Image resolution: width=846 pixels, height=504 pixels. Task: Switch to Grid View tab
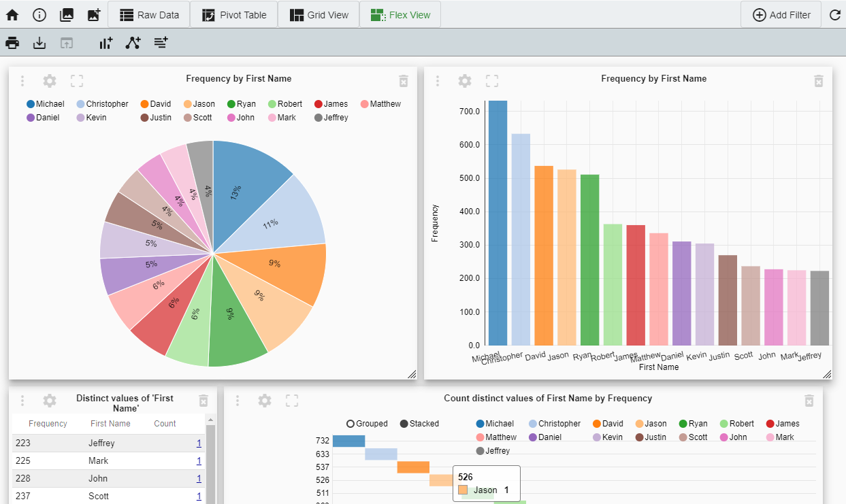319,14
